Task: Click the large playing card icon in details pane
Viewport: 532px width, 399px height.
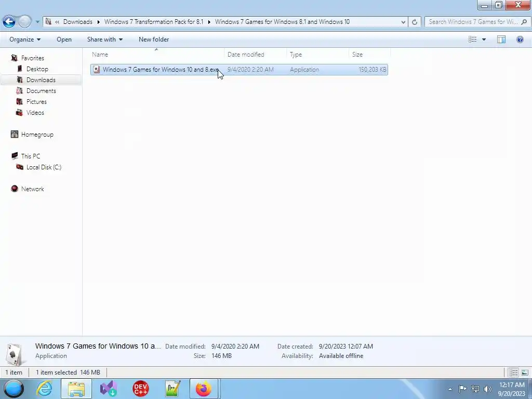Action: (x=14, y=353)
